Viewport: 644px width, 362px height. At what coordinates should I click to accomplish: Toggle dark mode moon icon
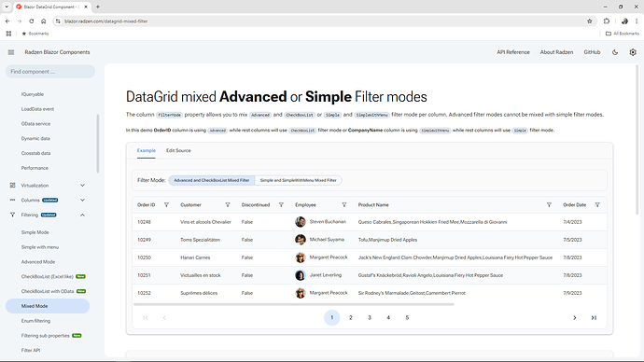click(615, 52)
